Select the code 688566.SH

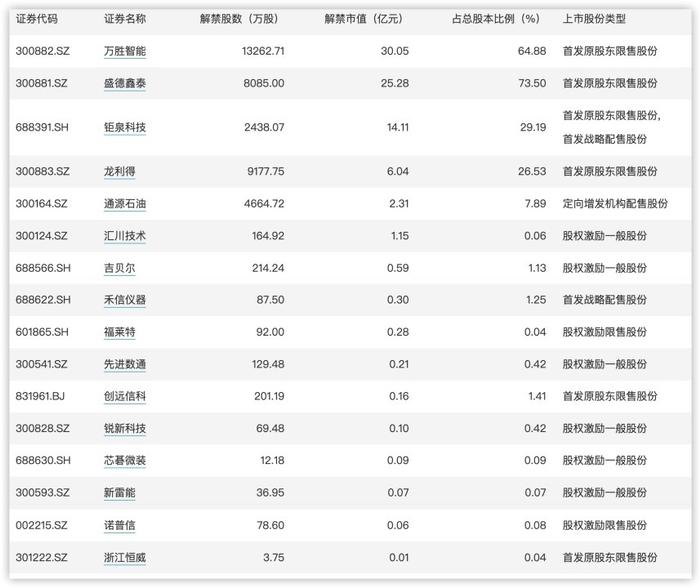coord(43,268)
